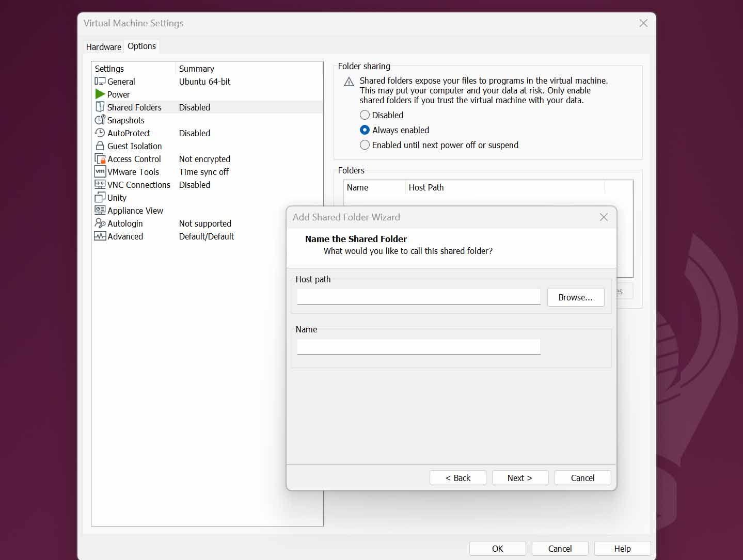Click the Shared Folders icon
The width and height of the screenshot is (743, 560).
pos(100,107)
